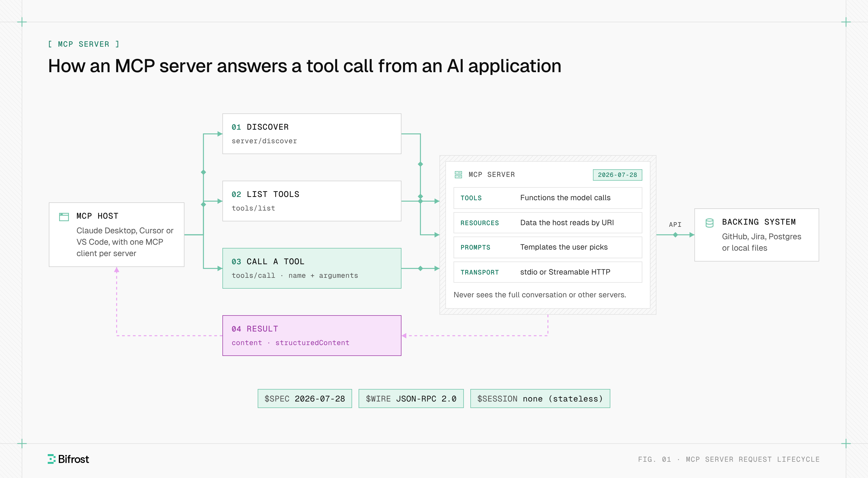Image resolution: width=868 pixels, height=478 pixels.
Task: Click the PROMPTS row label
Action: [476, 247]
